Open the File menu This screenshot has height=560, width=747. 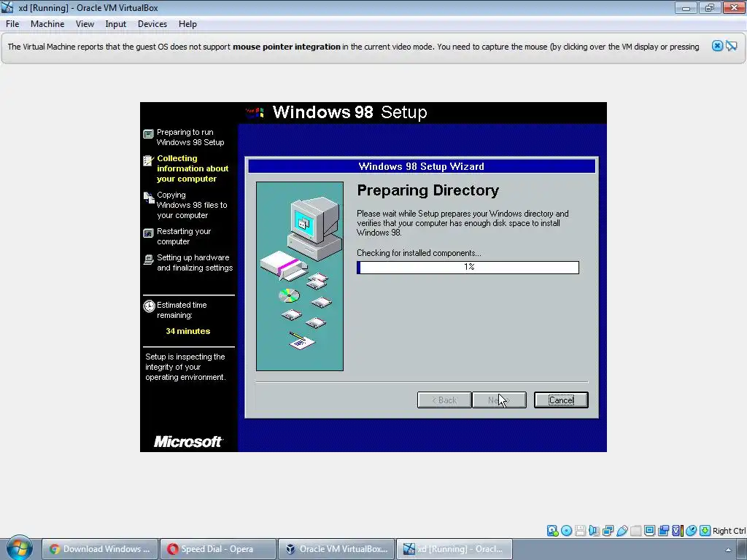[12, 24]
